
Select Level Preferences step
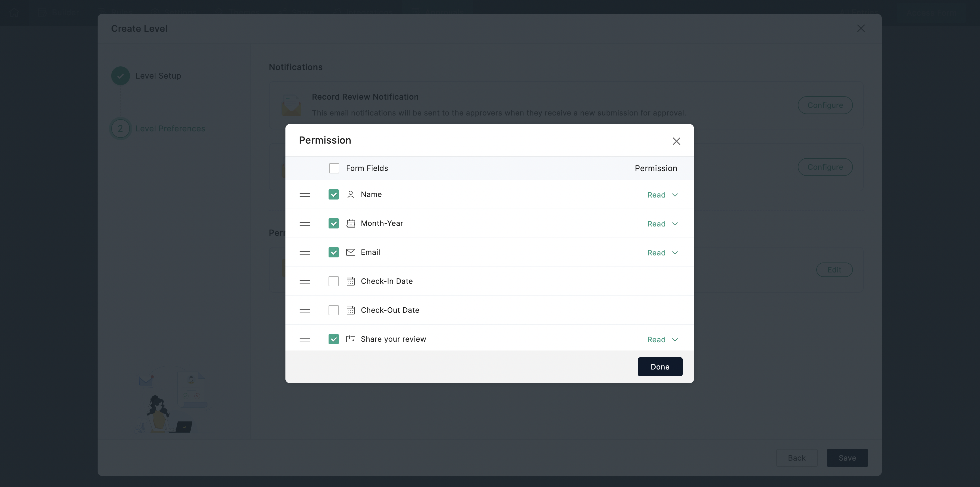coord(170,129)
